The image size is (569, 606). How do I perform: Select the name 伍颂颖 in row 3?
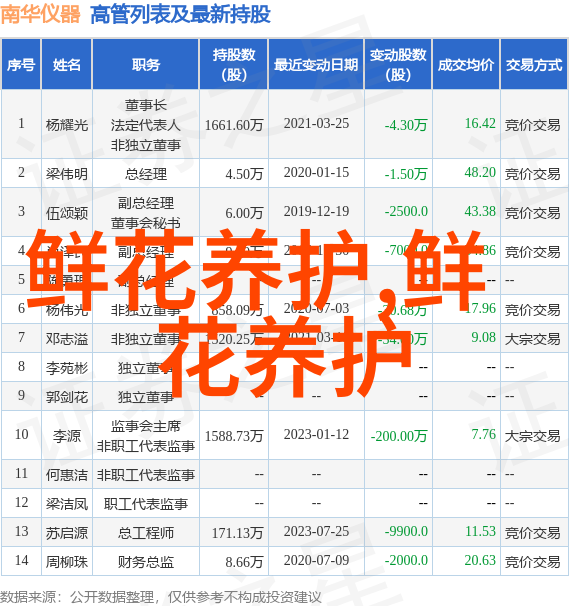click(67, 213)
